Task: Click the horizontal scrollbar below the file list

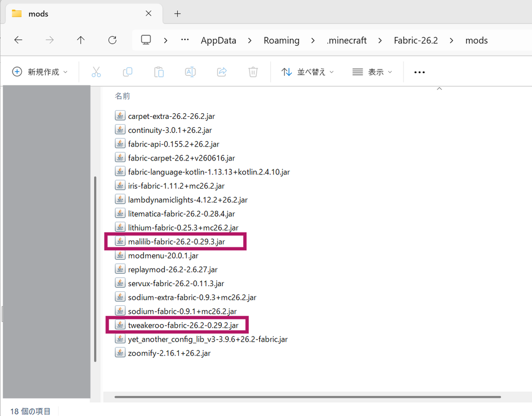Action: (308, 397)
